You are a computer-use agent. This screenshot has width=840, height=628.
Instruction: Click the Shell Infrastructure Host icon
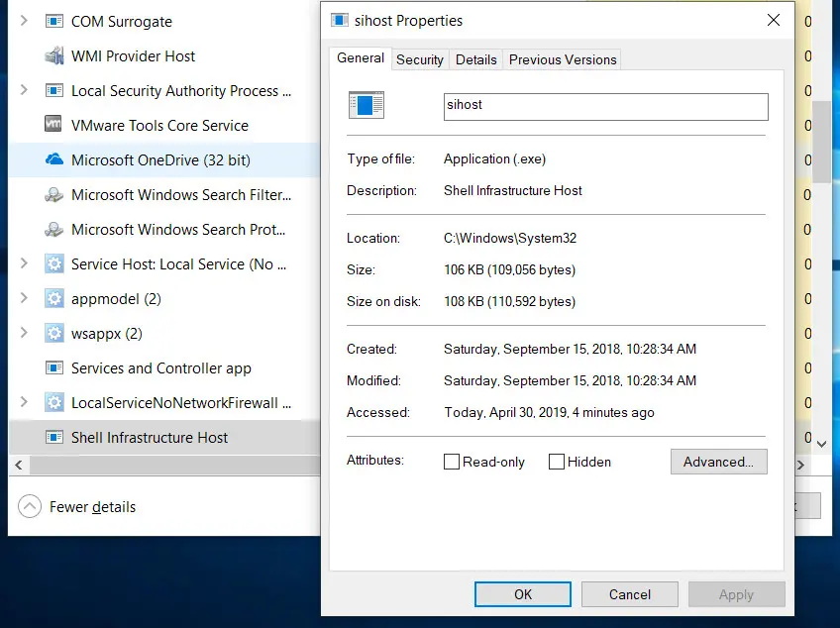[53, 438]
